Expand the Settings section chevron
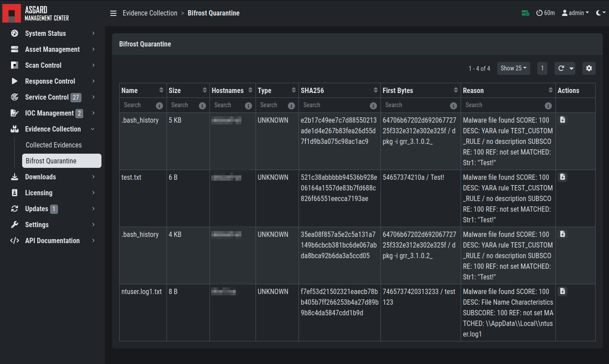Screen dimensions: 609x364 point(93,225)
